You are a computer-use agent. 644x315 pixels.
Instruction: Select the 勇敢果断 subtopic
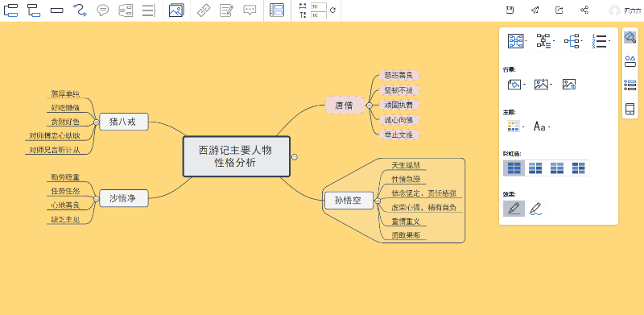pyautogui.click(x=406, y=235)
